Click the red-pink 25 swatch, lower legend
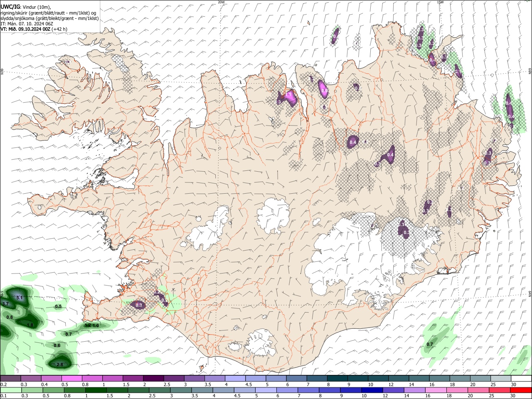532x399 pixels. tap(500, 390)
